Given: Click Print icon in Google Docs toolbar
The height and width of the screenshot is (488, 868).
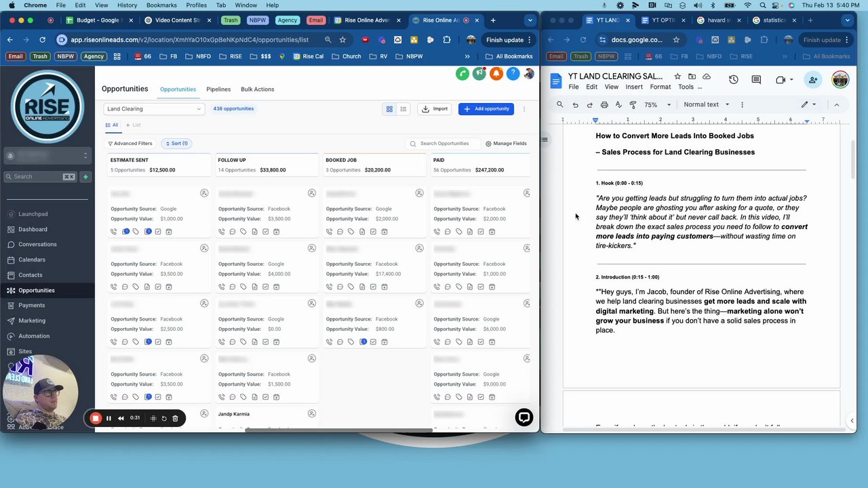Looking at the screenshot, I should [x=604, y=105].
